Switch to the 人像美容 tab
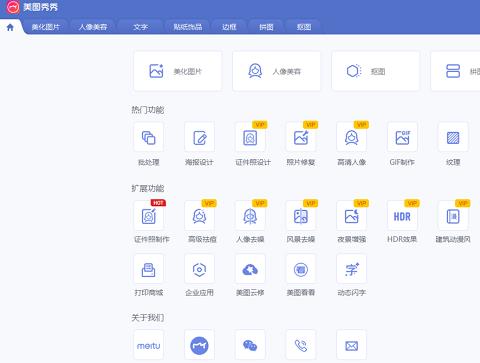Screen dimensions: 480x363 (x=93, y=27)
